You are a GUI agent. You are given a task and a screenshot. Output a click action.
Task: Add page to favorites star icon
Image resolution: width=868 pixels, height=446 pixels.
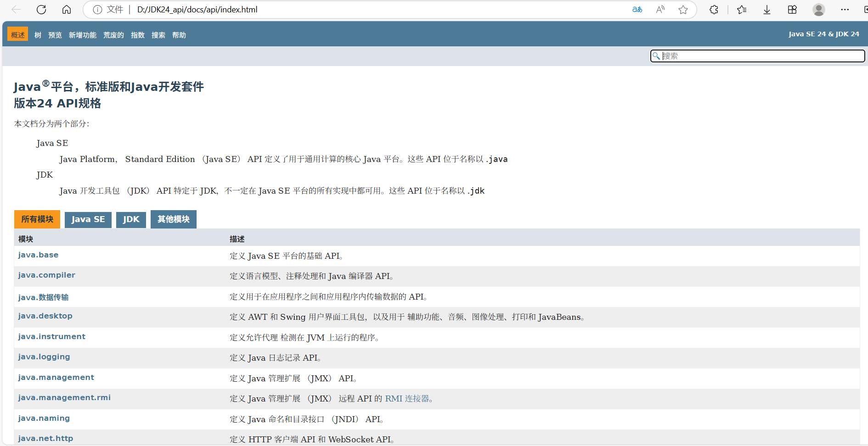tap(683, 10)
